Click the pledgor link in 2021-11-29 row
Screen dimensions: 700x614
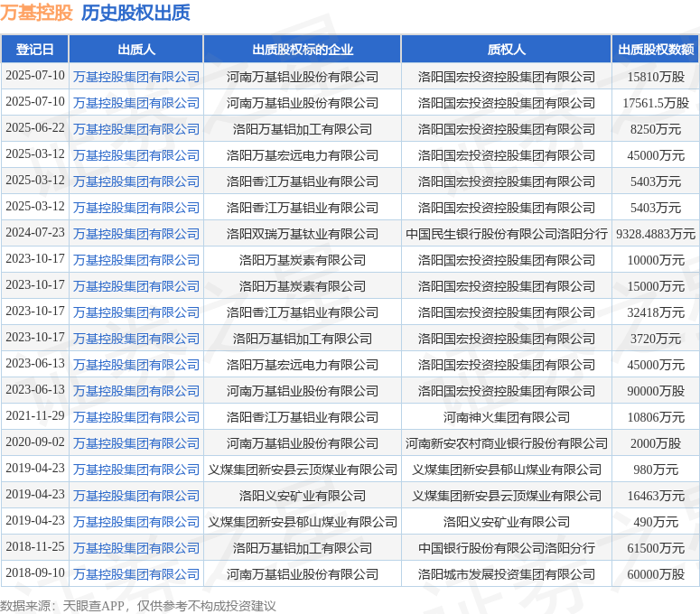[x=135, y=417]
